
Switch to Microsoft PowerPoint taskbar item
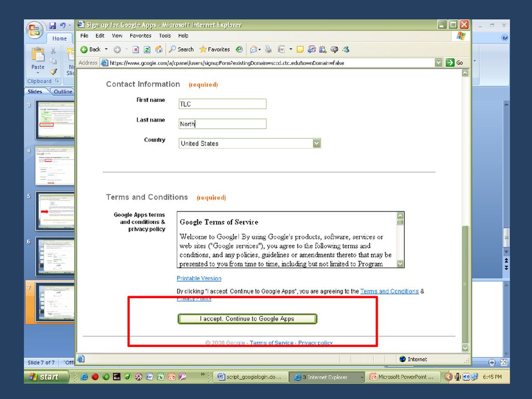[402, 377]
